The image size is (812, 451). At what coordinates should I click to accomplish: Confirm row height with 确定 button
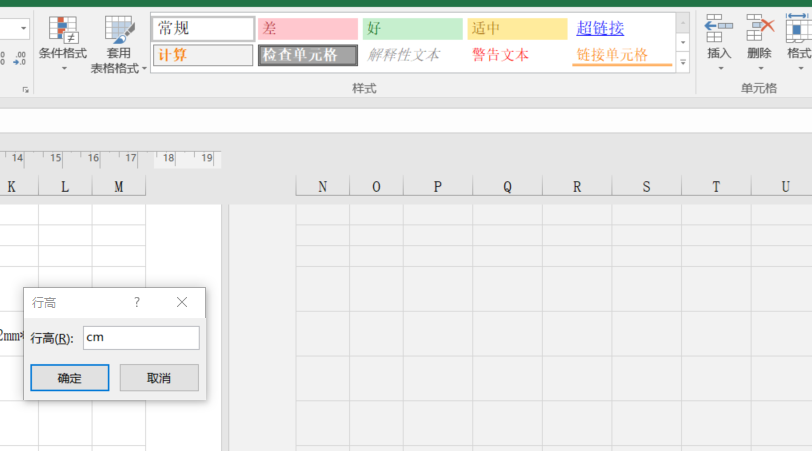[69, 377]
